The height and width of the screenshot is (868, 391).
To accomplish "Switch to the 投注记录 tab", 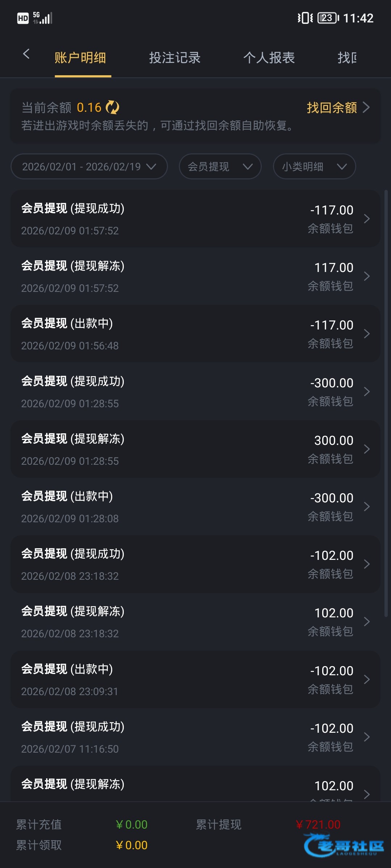I will point(175,58).
